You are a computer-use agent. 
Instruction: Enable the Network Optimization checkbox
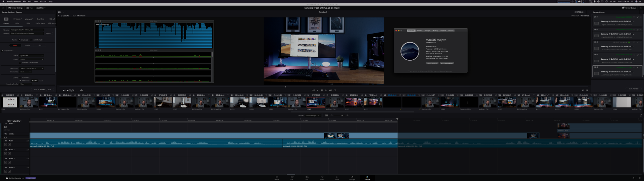click(20, 63)
